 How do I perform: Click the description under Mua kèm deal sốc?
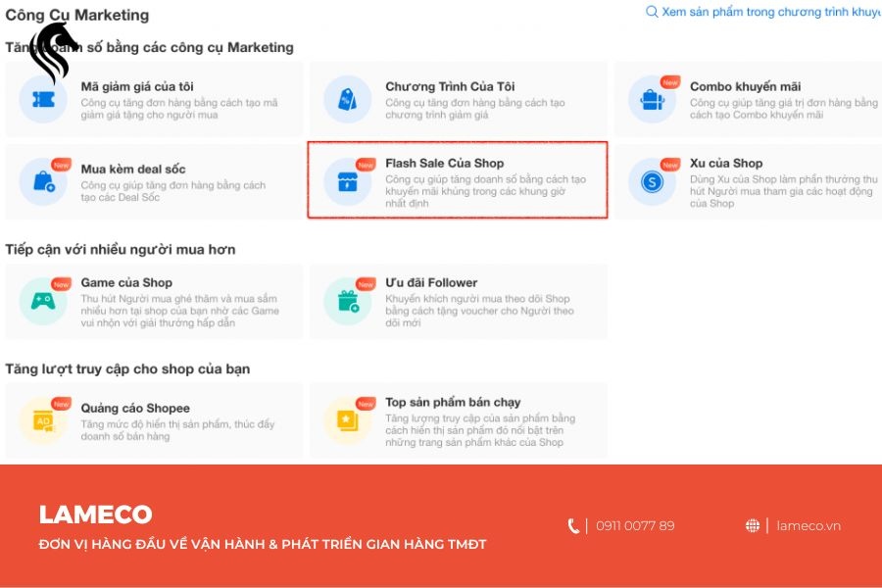(x=173, y=191)
